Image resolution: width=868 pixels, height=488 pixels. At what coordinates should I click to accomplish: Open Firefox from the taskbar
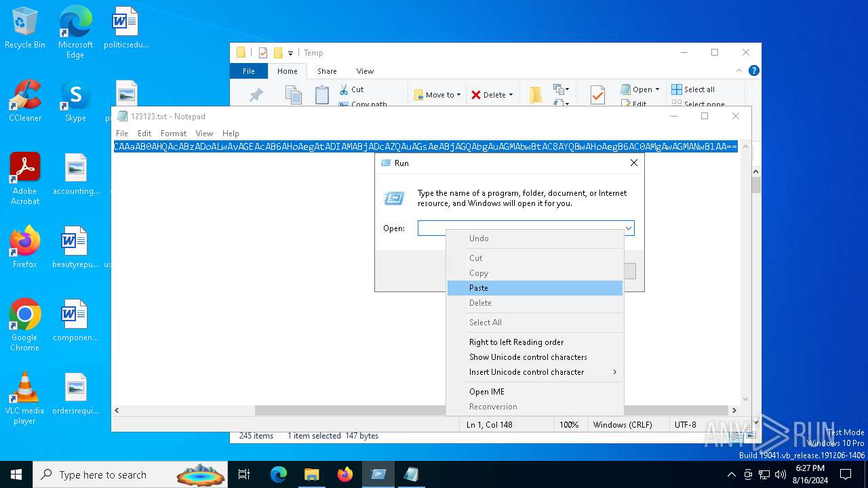pyautogui.click(x=345, y=474)
